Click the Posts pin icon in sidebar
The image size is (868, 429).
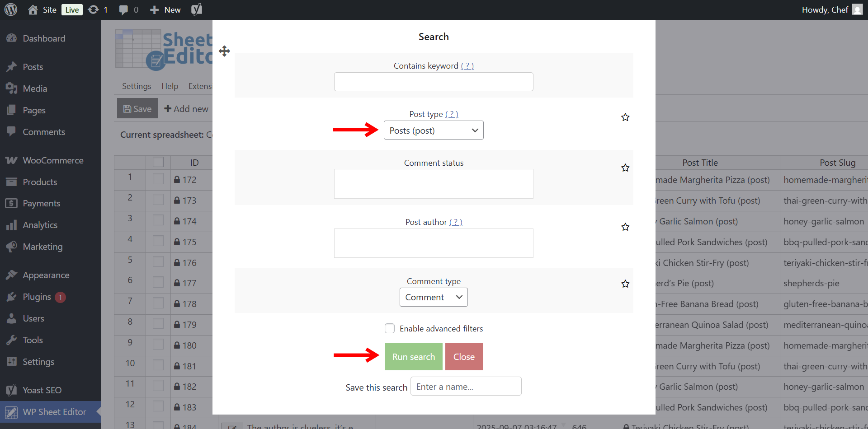pyautogui.click(x=12, y=67)
